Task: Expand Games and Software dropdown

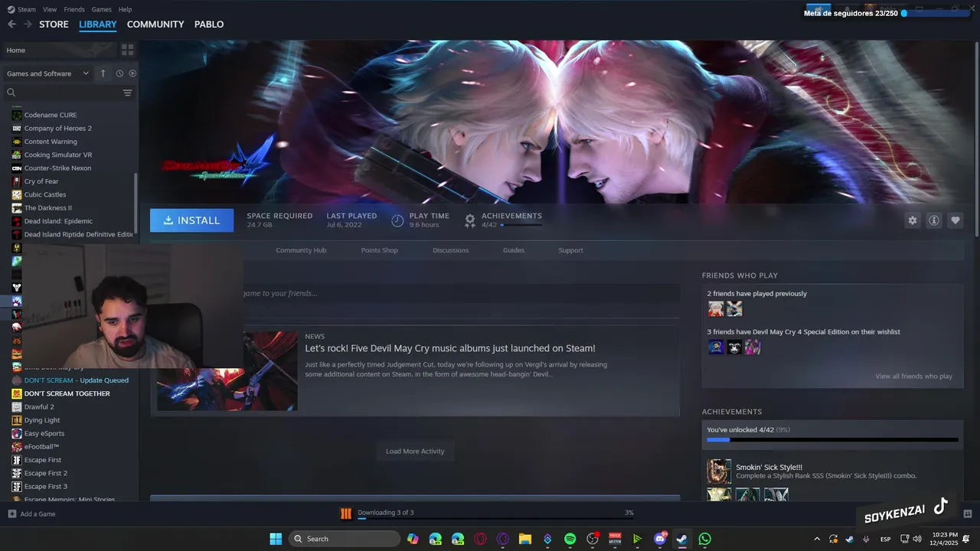Action: point(48,73)
